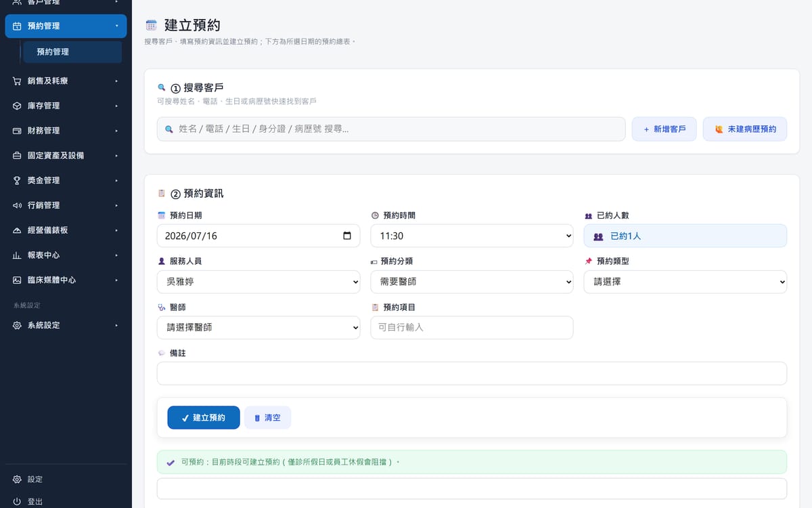Open the 行銷管理 sidebar menu

(x=66, y=205)
